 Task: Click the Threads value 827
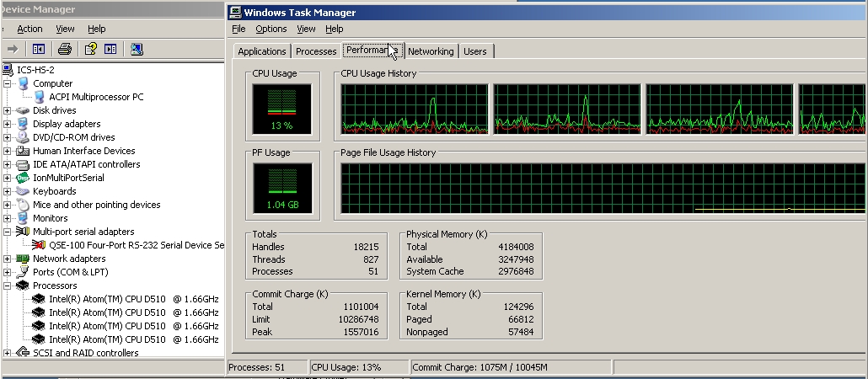[x=371, y=259]
